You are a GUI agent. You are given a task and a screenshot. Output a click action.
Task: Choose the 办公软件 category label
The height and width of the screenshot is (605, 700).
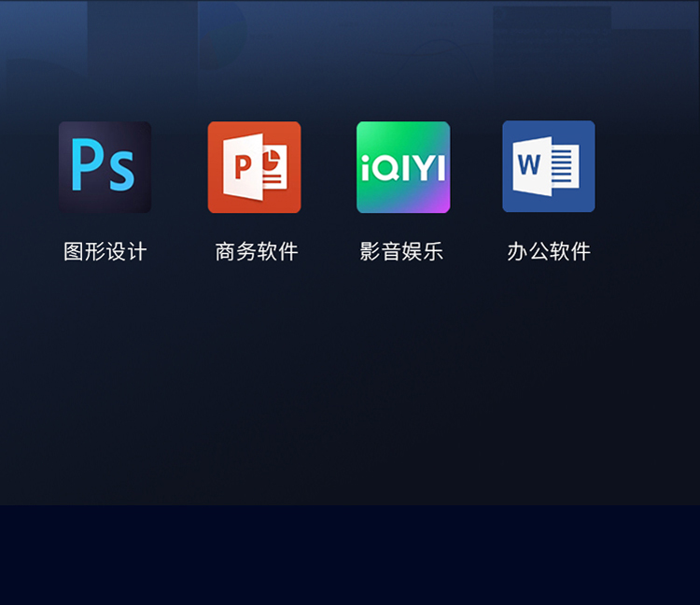pos(549,251)
